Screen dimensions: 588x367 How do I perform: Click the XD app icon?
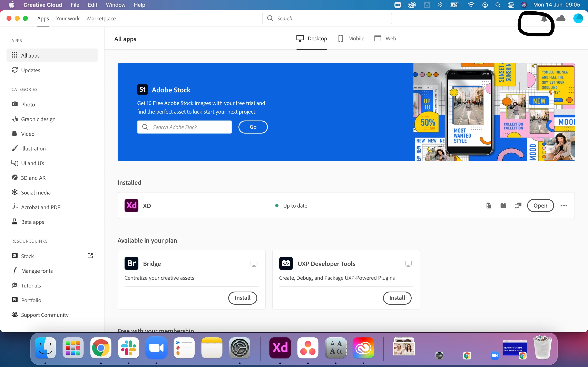click(x=131, y=206)
